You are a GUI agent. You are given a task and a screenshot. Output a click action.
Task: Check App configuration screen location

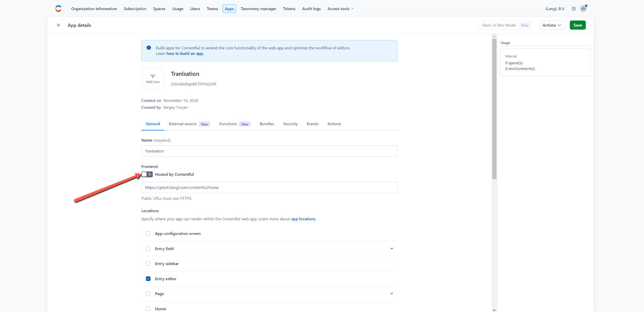point(148,234)
